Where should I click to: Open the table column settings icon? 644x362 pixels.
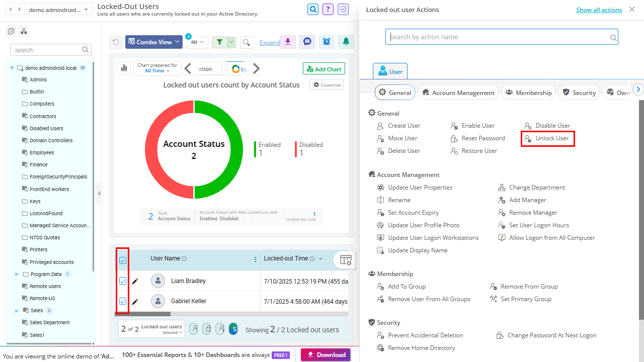(346, 260)
